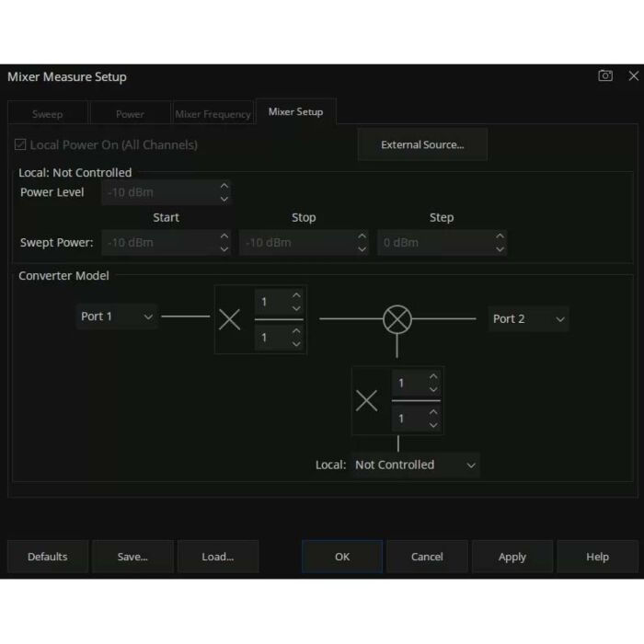Viewport: 644px width, 644px height.
Task: Increase the input multiplier numerator value
Action: click(x=296, y=296)
